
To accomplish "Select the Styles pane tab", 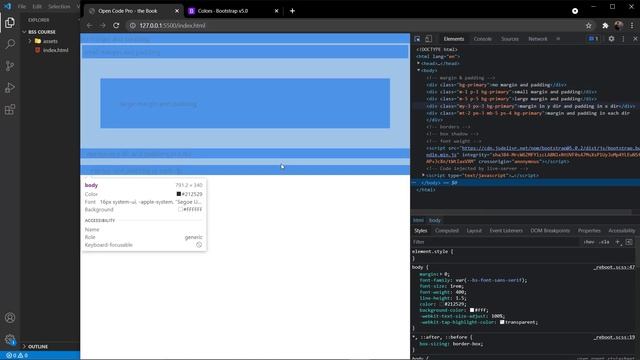I will pos(420,231).
